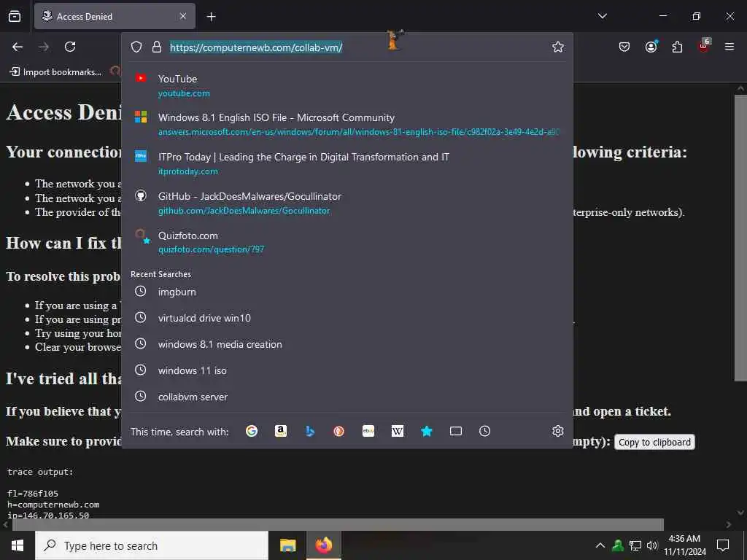Screen dimensions: 747x560
Task: Open Firefox View icon in tab strip
Action: pyautogui.click(x=15, y=17)
